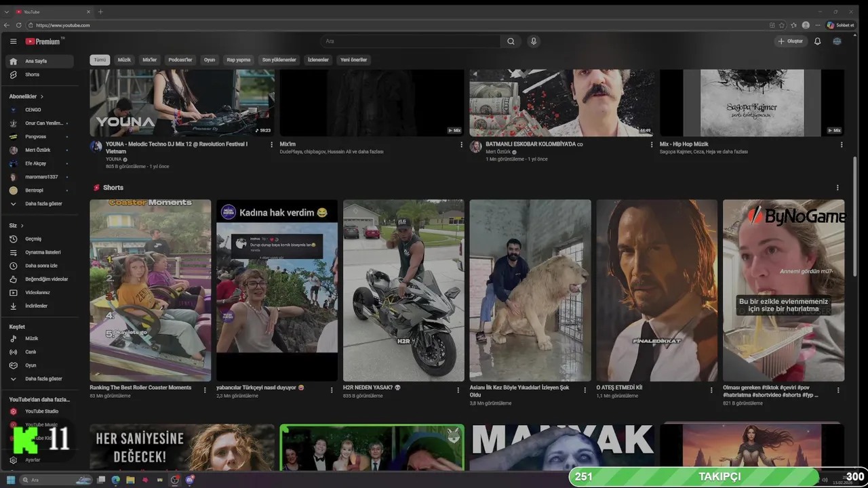Select the Tümü filter chip

coord(100,60)
